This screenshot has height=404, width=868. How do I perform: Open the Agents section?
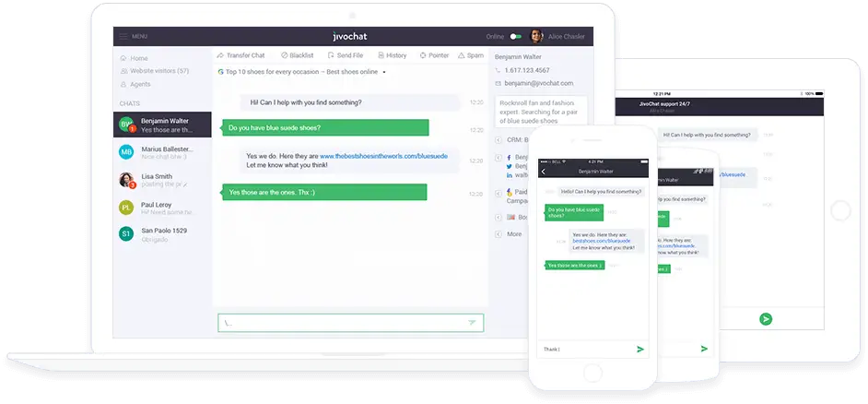pyautogui.click(x=140, y=84)
